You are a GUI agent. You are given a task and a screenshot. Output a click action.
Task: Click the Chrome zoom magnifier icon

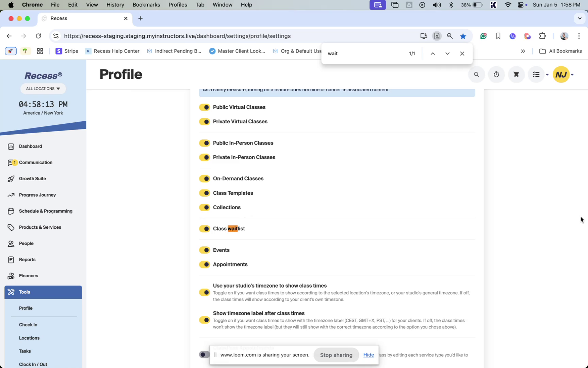(450, 36)
